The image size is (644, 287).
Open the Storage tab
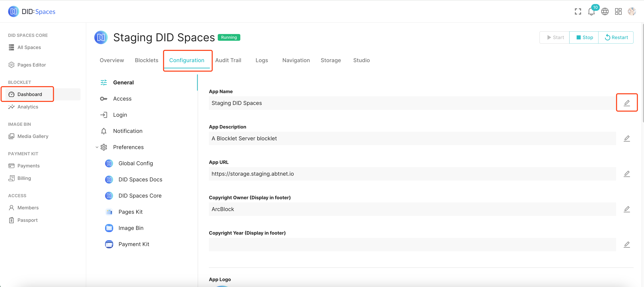(x=330, y=60)
